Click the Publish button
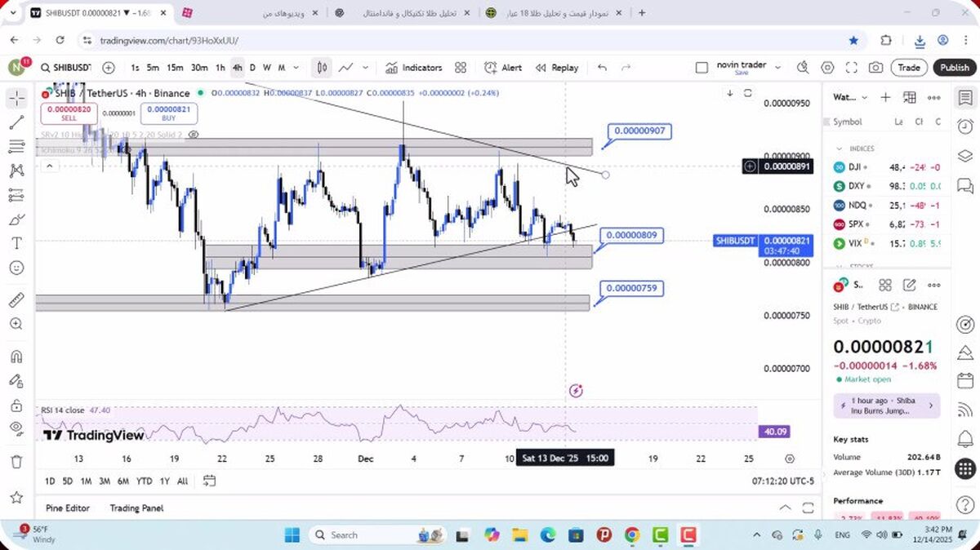The image size is (980, 550). 954,68
